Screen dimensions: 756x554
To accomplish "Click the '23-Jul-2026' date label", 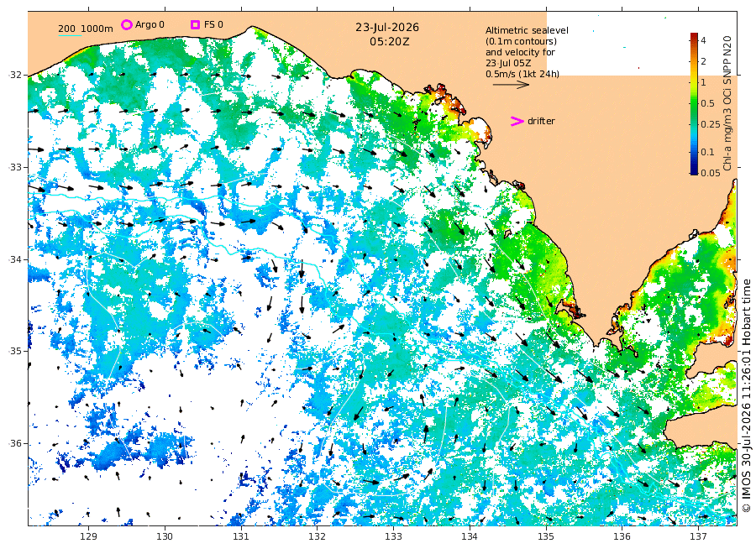I will point(387,28).
